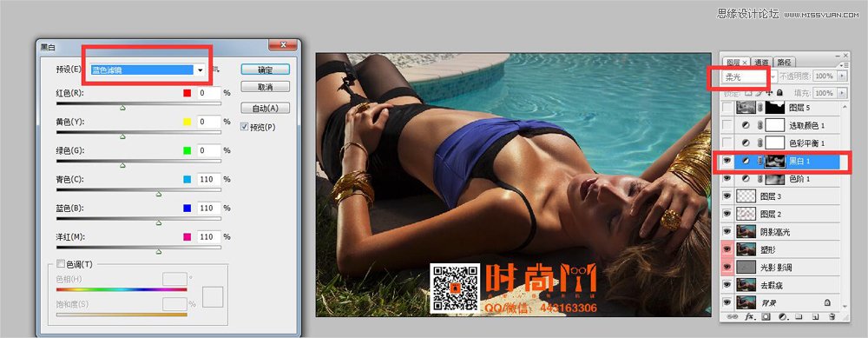Open the layer style fx menu
Image resolution: width=868 pixels, height=338 pixels.
coord(750,317)
